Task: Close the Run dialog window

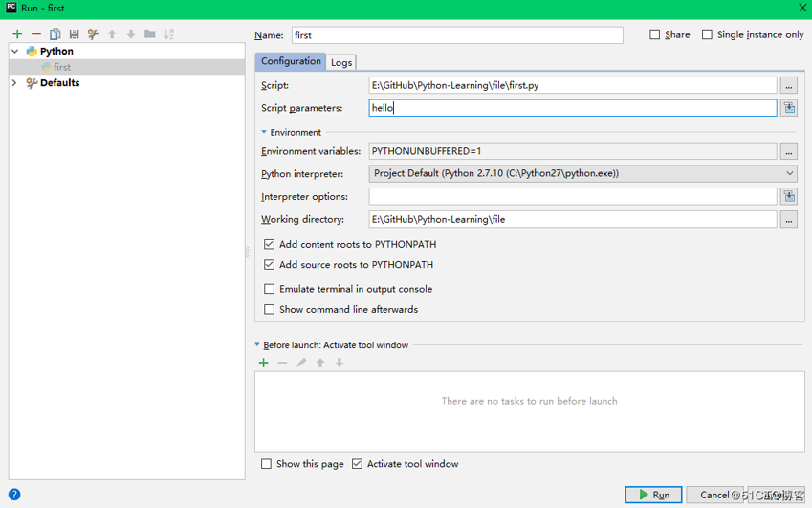Action: (x=802, y=8)
